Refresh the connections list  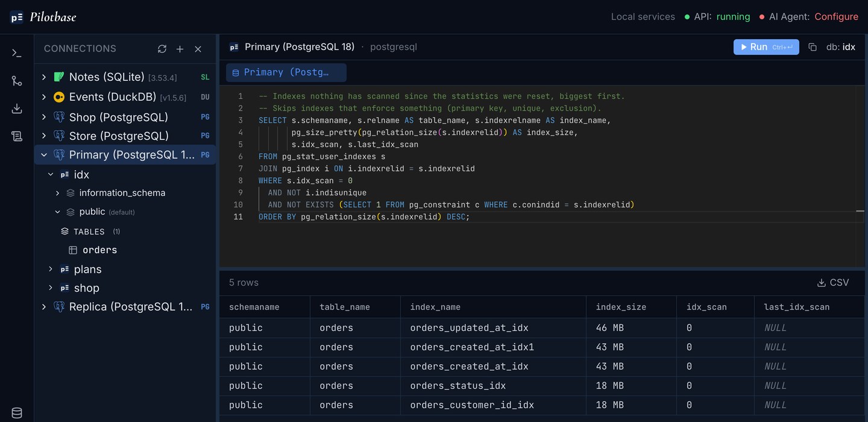click(x=162, y=49)
